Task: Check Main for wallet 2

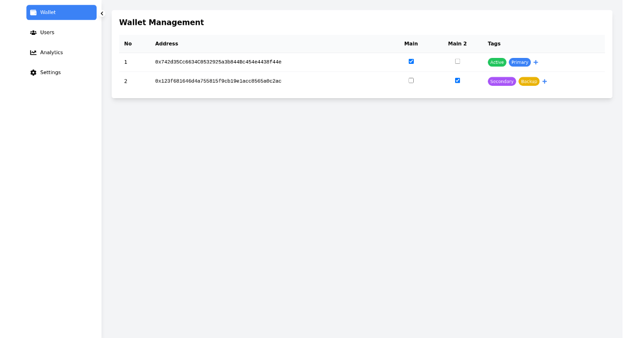Action: click(x=411, y=80)
